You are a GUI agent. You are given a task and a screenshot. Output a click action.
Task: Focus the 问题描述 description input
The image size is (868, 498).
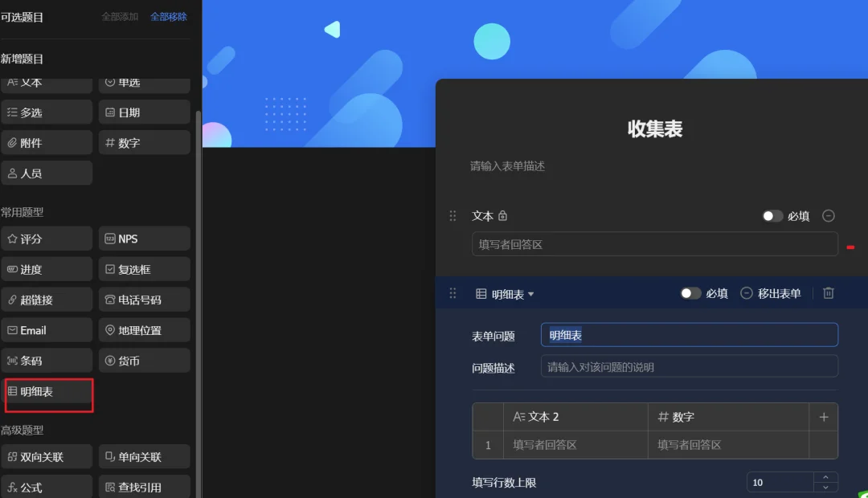pyautogui.click(x=690, y=366)
